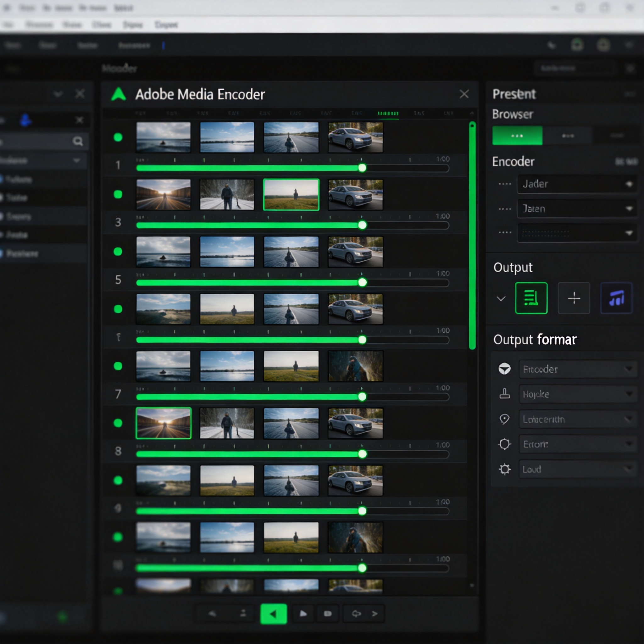Collapse the Output section chevron

pyautogui.click(x=501, y=298)
